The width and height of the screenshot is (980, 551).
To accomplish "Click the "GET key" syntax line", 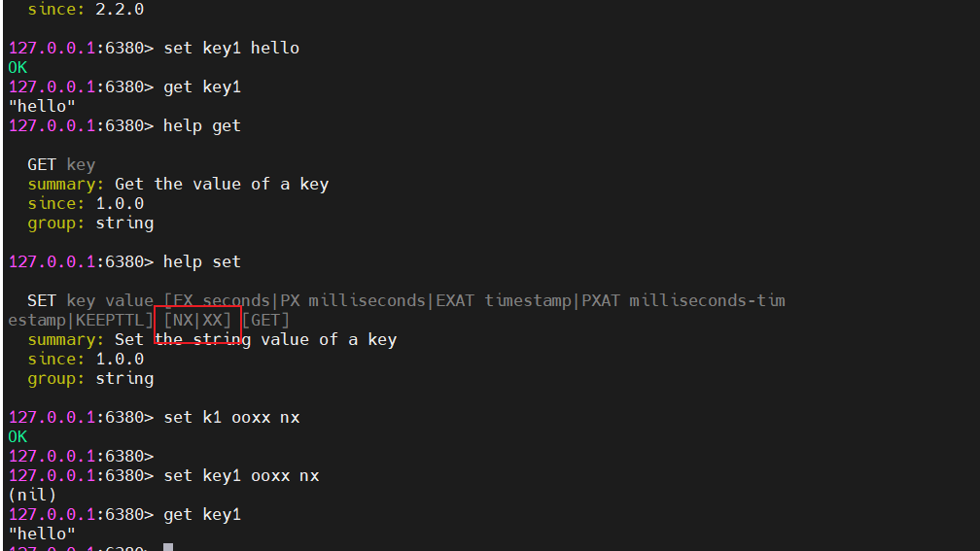I will pyautogui.click(x=61, y=164).
